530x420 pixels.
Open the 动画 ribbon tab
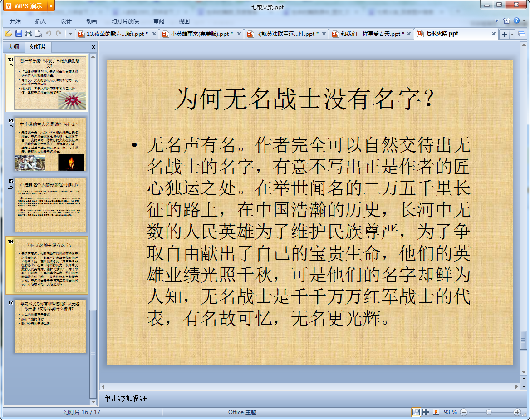(x=91, y=21)
